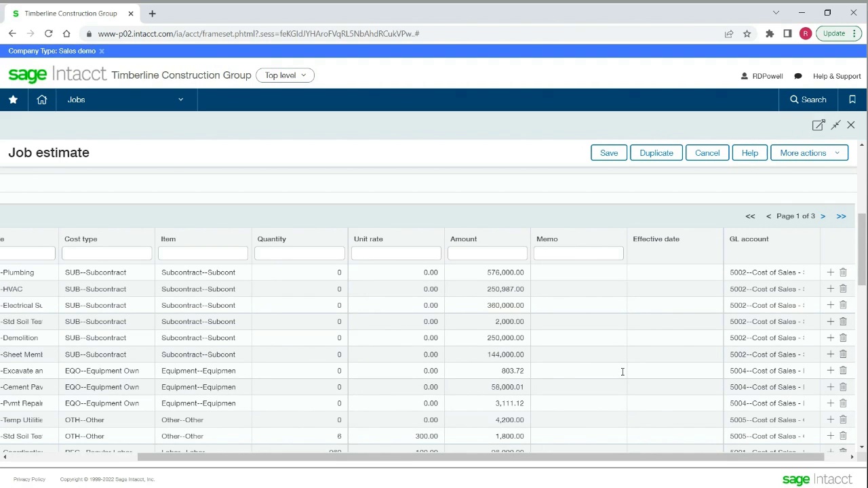Delete the HVAC estimate line

[843, 289]
